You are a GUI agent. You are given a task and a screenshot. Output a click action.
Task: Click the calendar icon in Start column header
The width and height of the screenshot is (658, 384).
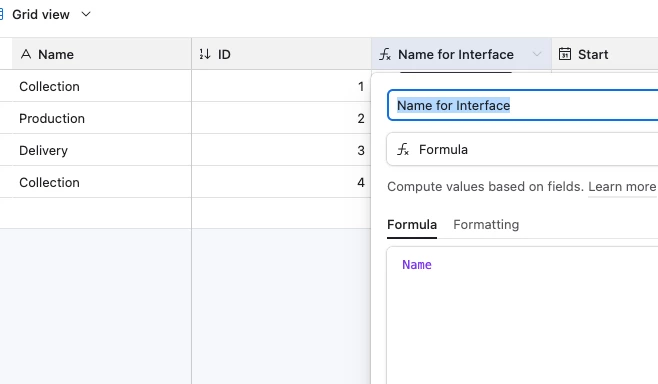coord(565,54)
